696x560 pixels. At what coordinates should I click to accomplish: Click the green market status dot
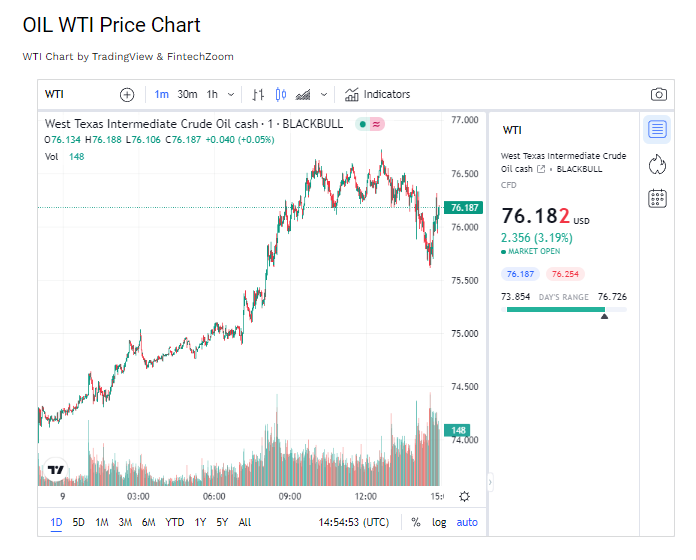pyautogui.click(x=363, y=124)
